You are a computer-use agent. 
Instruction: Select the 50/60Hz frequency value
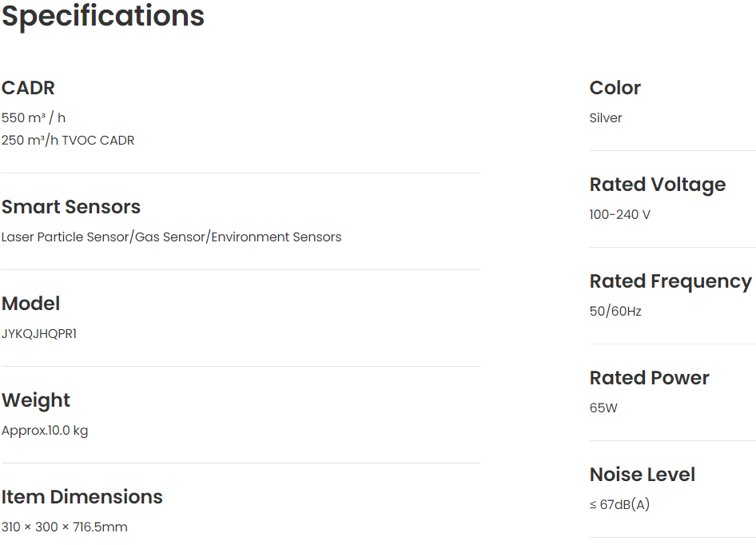click(615, 312)
